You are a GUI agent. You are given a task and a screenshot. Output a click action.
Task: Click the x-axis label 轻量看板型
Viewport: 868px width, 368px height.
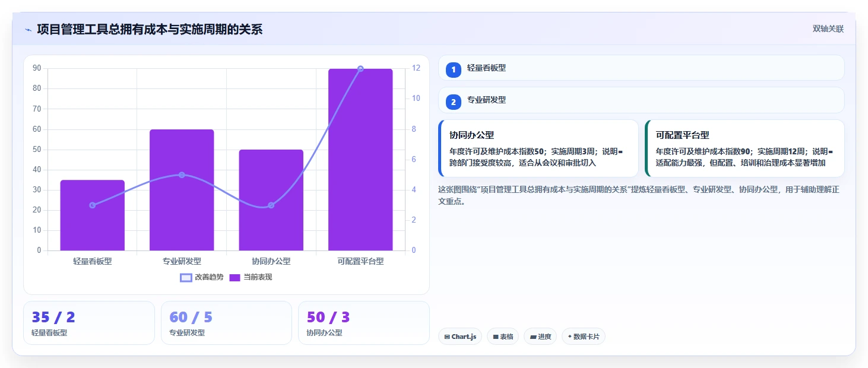click(x=92, y=261)
